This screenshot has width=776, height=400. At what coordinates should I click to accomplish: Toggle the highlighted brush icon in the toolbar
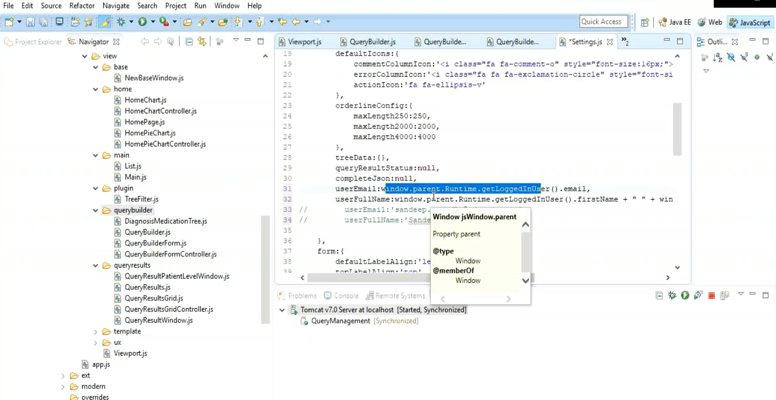click(x=105, y=22)
